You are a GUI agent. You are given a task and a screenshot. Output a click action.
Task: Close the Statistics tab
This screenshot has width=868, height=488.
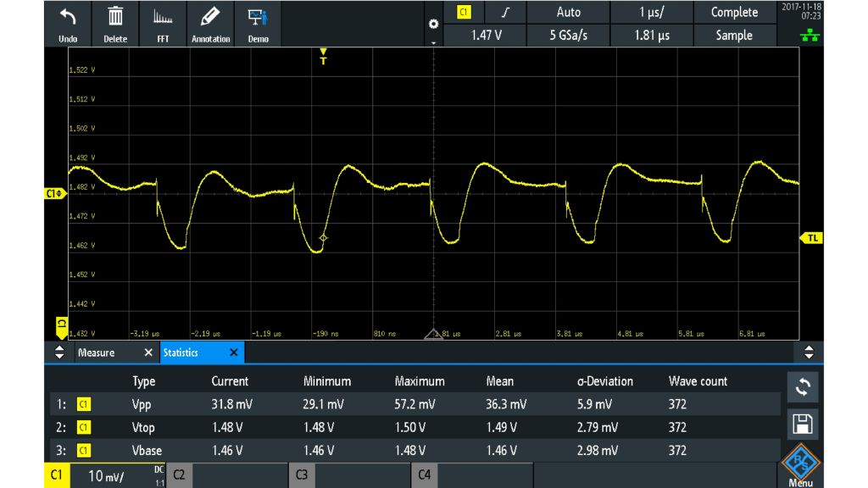pos(233,352)
